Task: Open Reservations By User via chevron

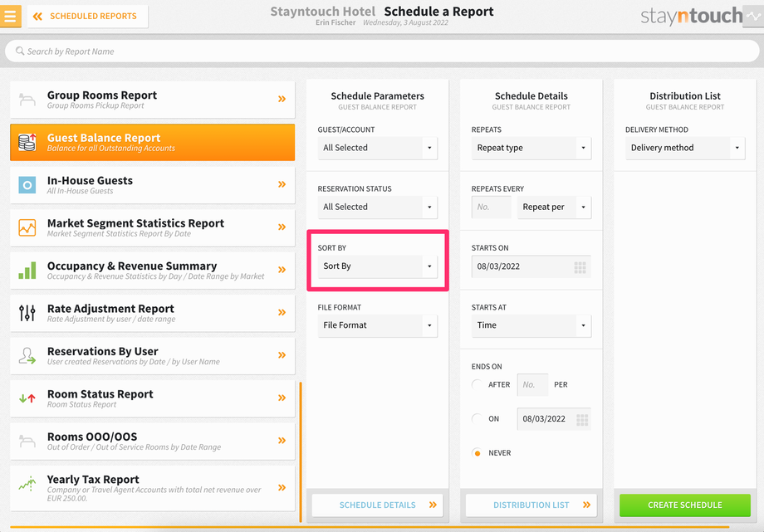Action: [282, 355]
